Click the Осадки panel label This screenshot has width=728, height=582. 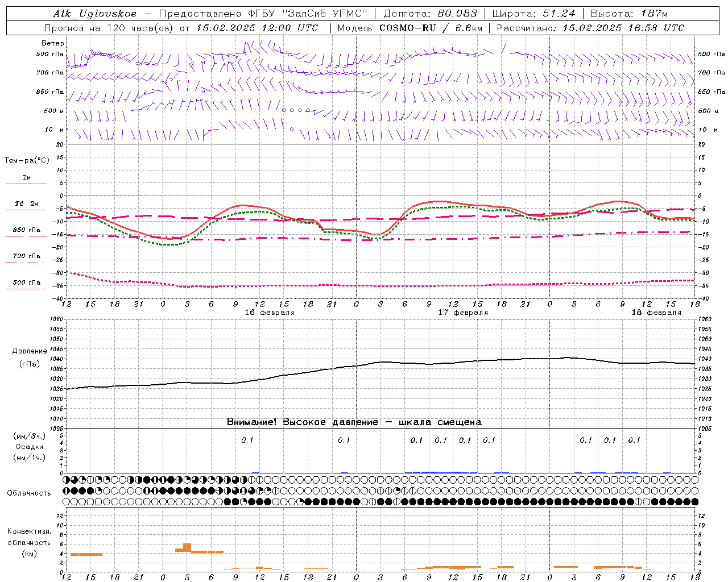pyautogui.click(x=30, y=447)
